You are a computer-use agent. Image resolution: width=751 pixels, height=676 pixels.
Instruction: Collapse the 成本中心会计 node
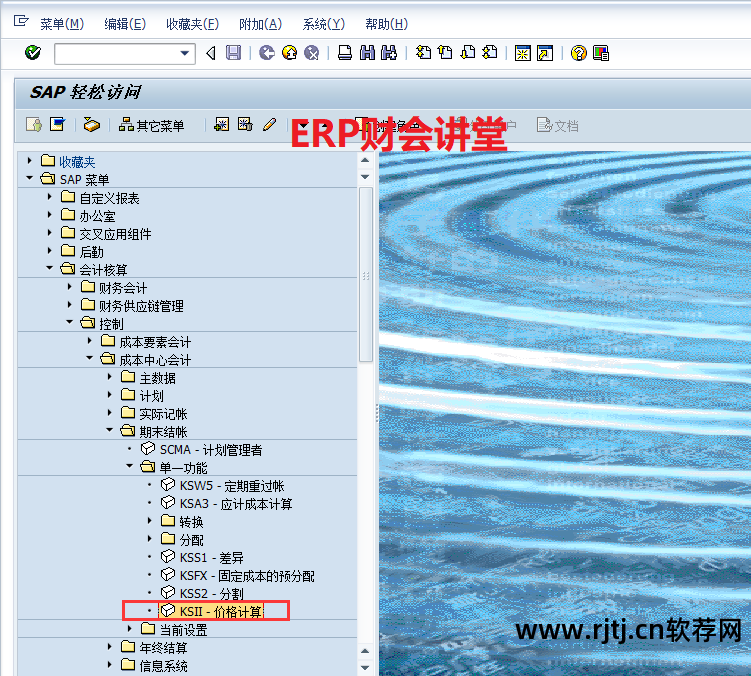point(90,358)
